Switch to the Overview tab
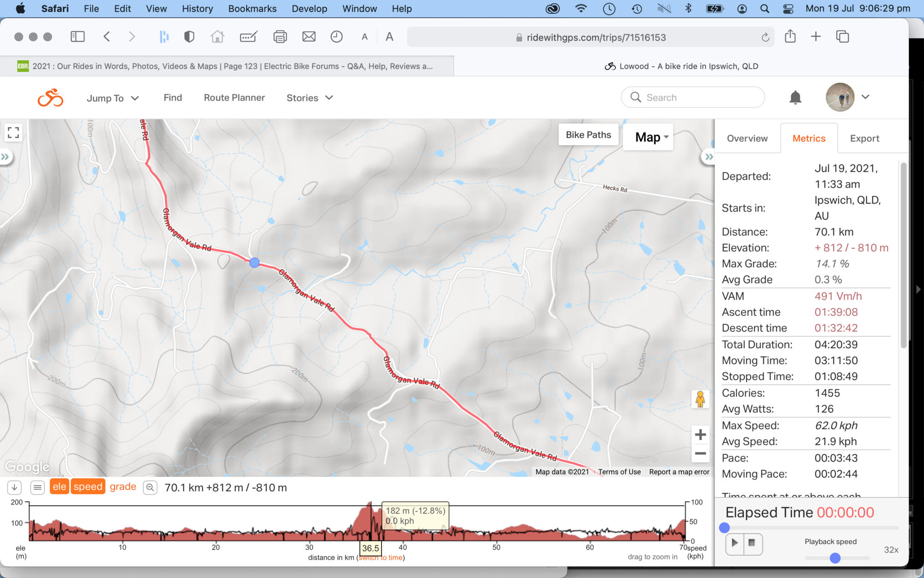 click(x=747, y=138)
